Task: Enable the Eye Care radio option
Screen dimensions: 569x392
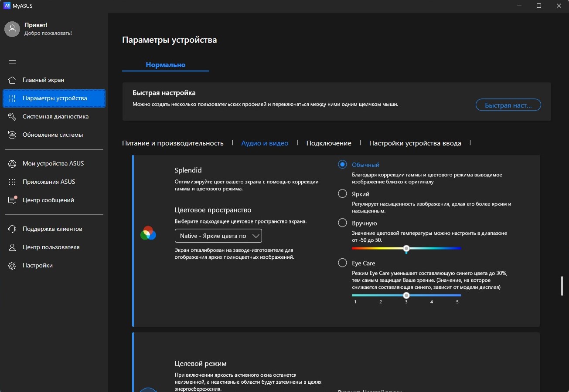Action: point(342,263)
